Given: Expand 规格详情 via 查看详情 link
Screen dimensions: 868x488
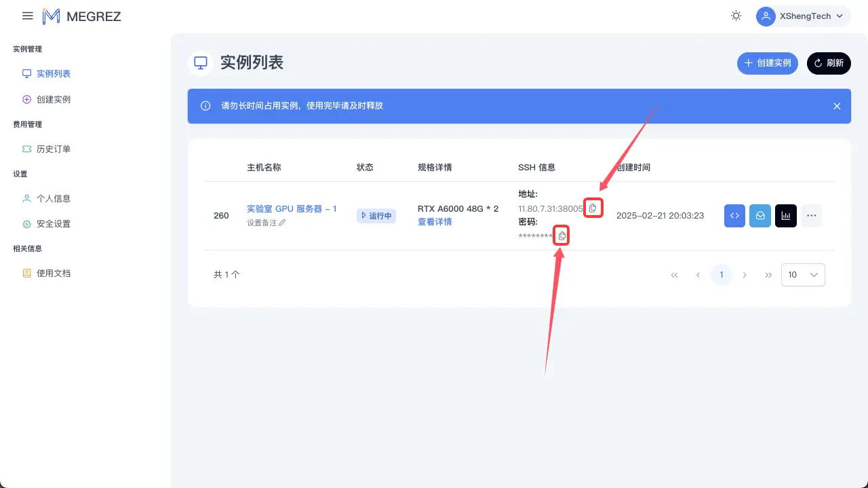Looking at the screenshot, I should pyautogui.click(x=435, y=221).
